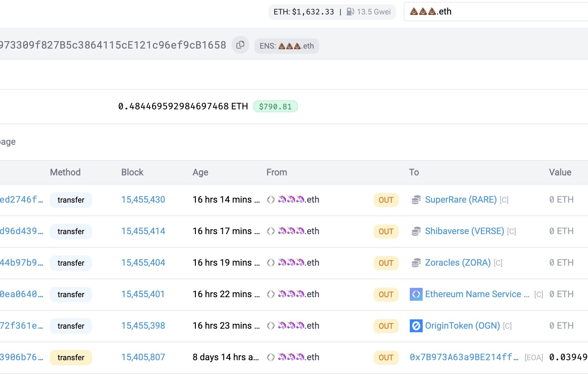
Task: Click the Zoracles (ZORA) token logo
Action: 416,262
